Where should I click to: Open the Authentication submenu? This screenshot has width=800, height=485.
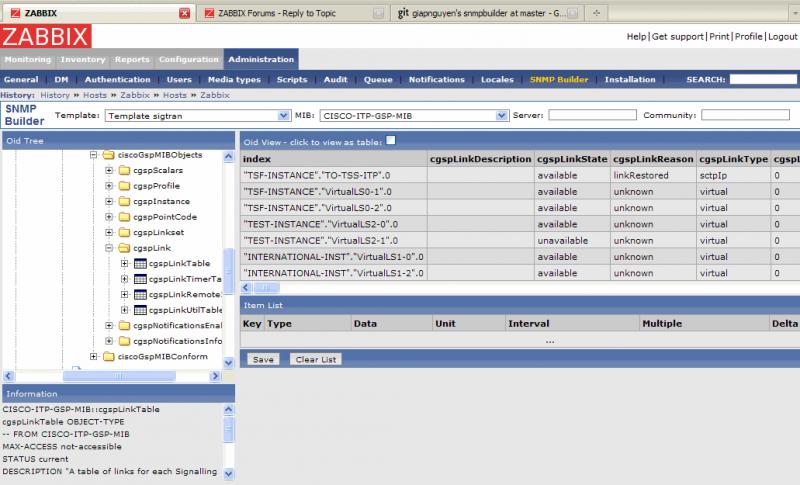tap(117, 80)
